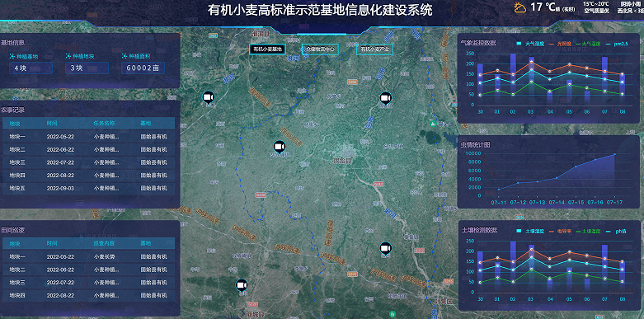This screenshot has height=319, width=644.
Task: Select 地块一 row in 田间巡查 table
Action: 89,257
